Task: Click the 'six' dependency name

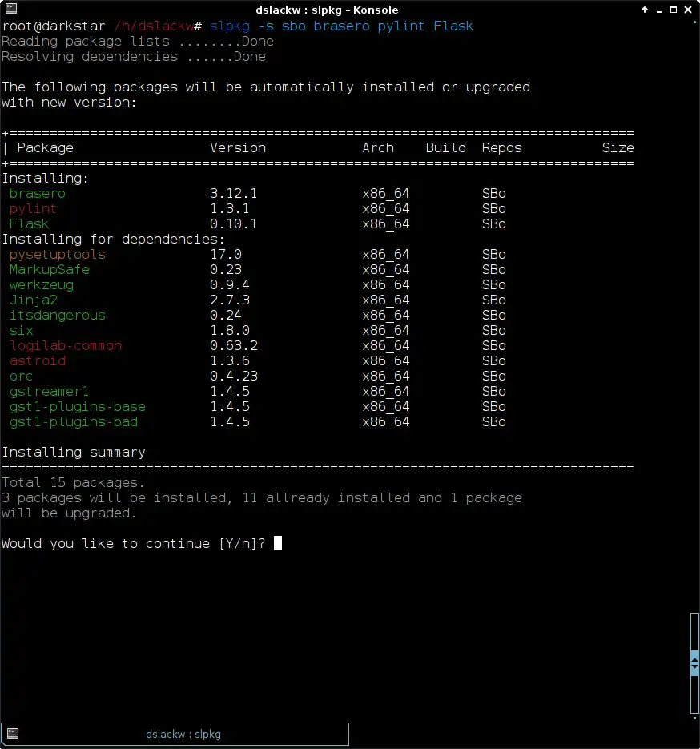Action: coord(22,331)
